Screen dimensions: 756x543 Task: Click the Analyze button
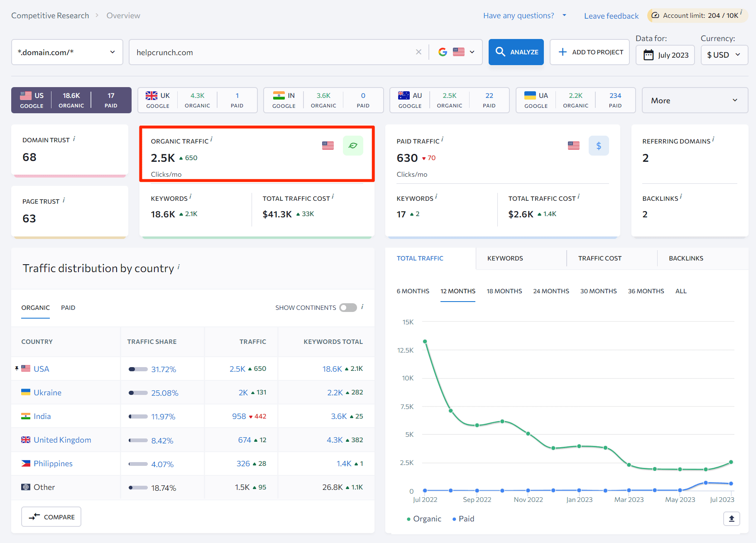coord(516,52)
